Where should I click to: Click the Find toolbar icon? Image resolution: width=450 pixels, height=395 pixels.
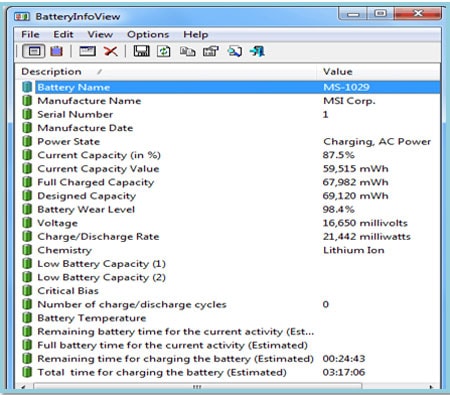click(x=235, y=51)
